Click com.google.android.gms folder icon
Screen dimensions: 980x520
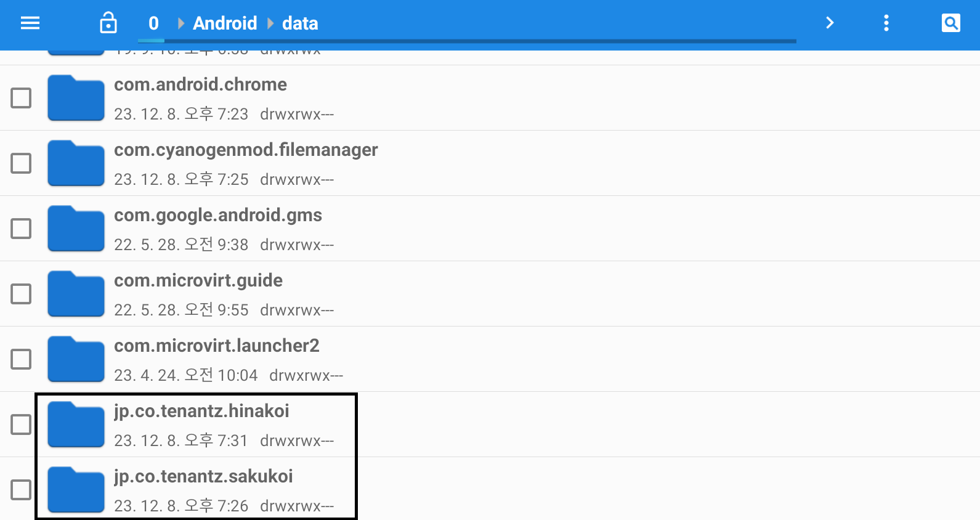coord(76,229)
